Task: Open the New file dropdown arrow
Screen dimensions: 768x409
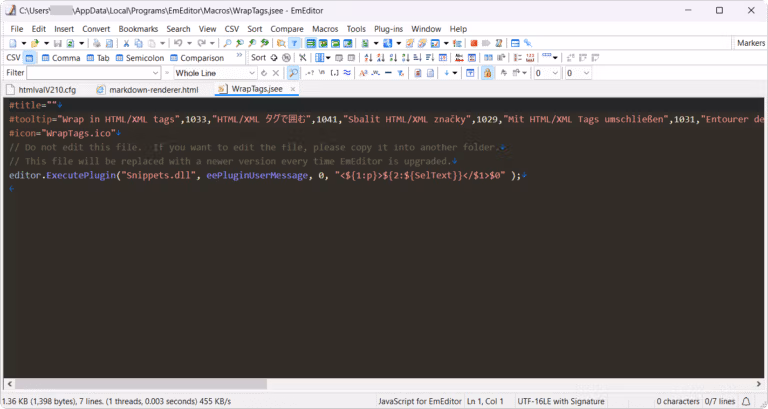Action: point(24,43)
